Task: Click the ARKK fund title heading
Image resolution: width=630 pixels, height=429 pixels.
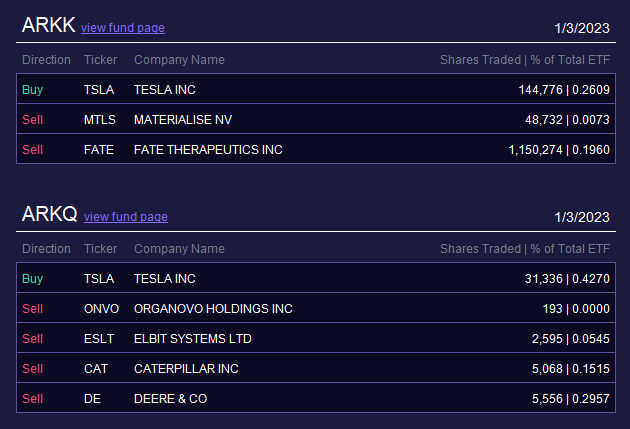Action: coord(47,26)
